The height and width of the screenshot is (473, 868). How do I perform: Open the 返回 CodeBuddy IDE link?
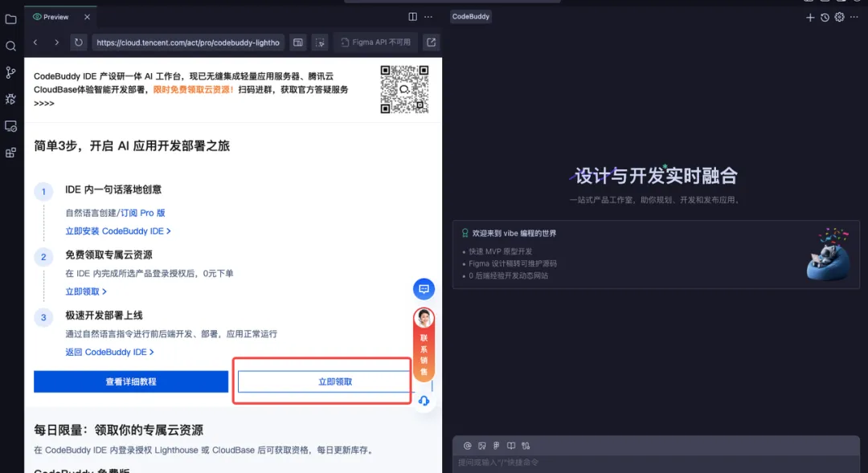(109, 352)
